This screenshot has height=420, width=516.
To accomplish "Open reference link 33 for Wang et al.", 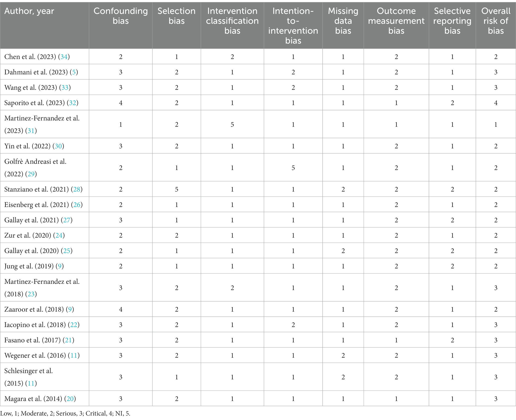I will pyautogui.click(x=65, y=87).
